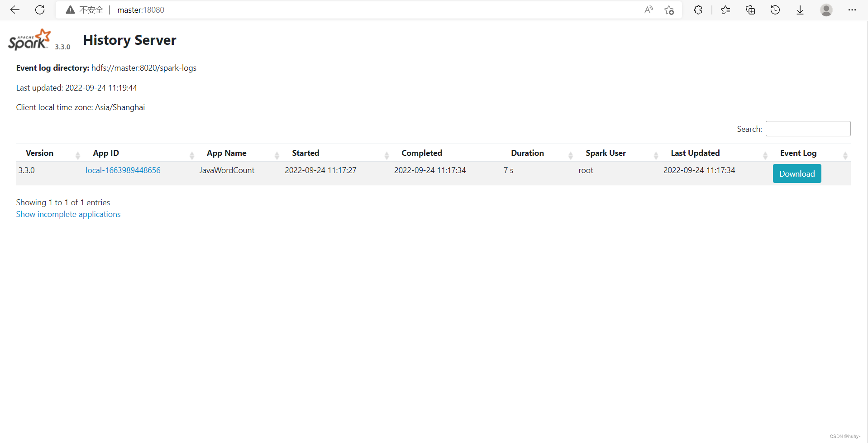Open collections icon
The height and width of the screenshot is (443, 868).
coord(750,10)
